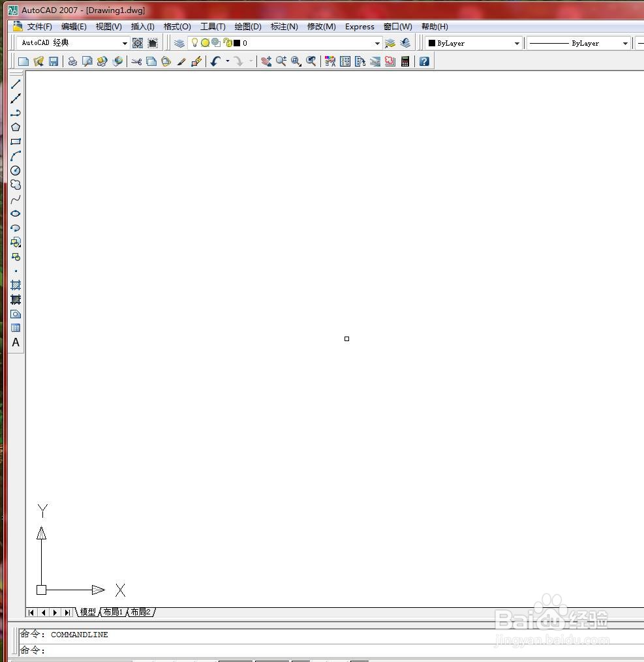Open the 修改(M) menu
Screen dimensions: 644x662
(x=322, y=27)
